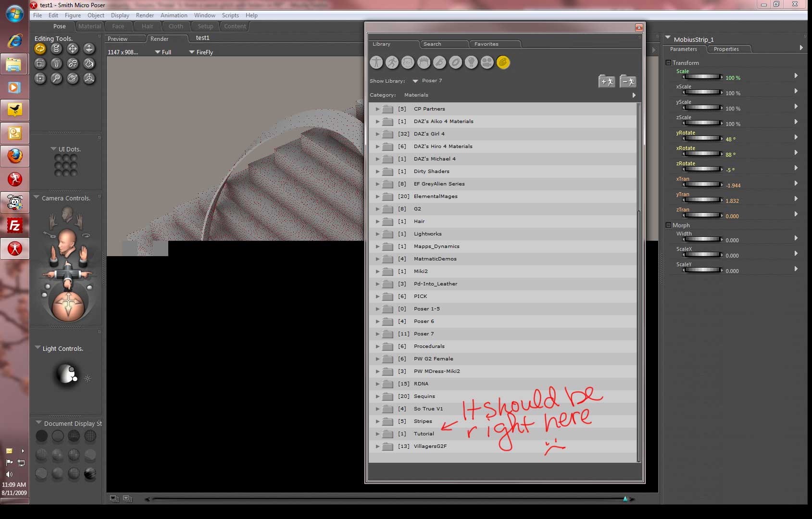Image resolution: width=812 pixels, height=519 pixels.
Task: Select the Grouping tool
Action: pyautogui.click(x=40, y=78)
